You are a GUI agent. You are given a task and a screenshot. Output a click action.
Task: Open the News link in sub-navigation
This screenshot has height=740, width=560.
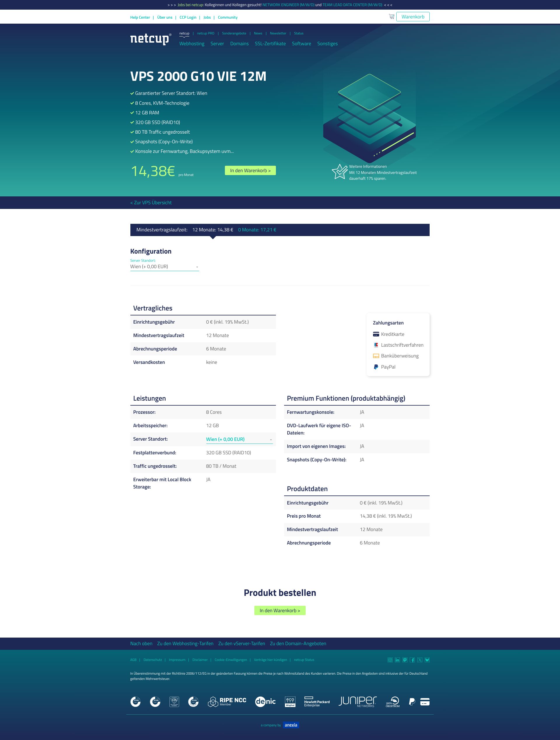[x=258, y=33]
